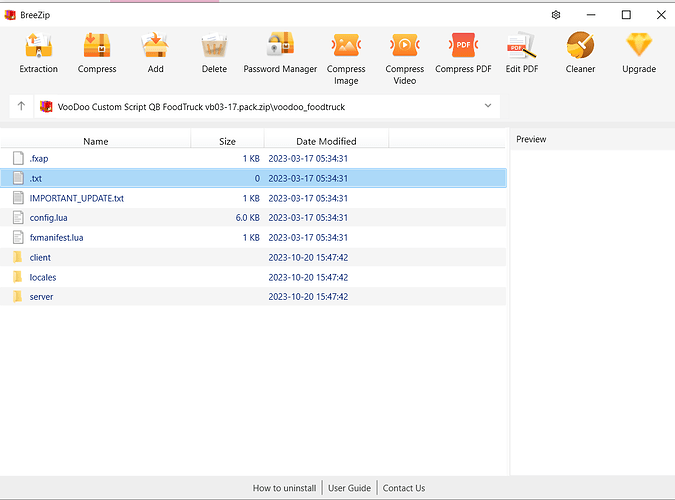Close the BreeZip window
This screenshot has width=675, height=500.
[x=661, y=15]
